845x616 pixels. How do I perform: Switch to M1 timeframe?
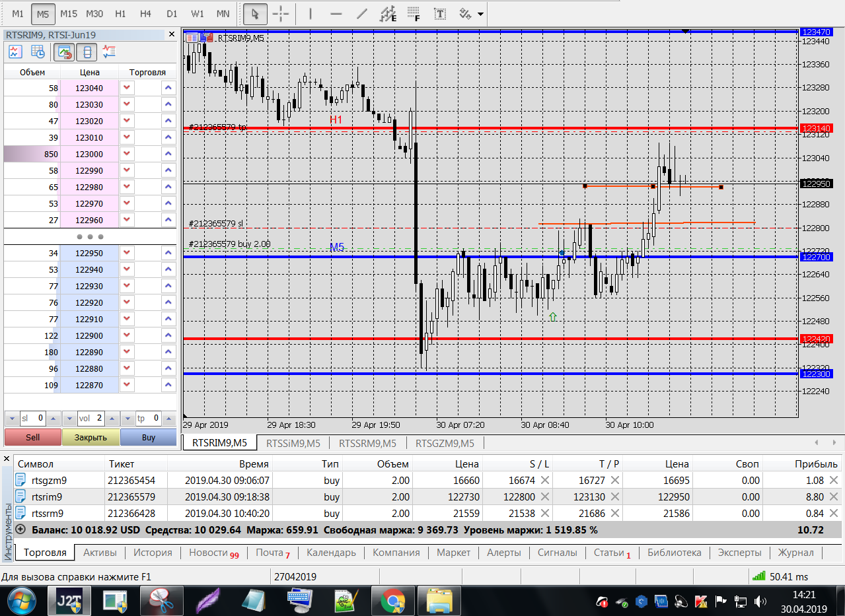(x=18, y=14)
